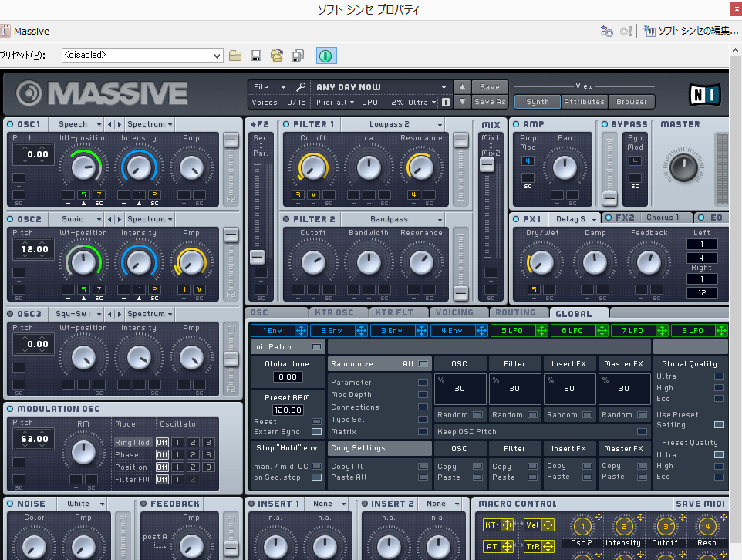Enable Ultra under Global Quality

click(x=719, y=376)
